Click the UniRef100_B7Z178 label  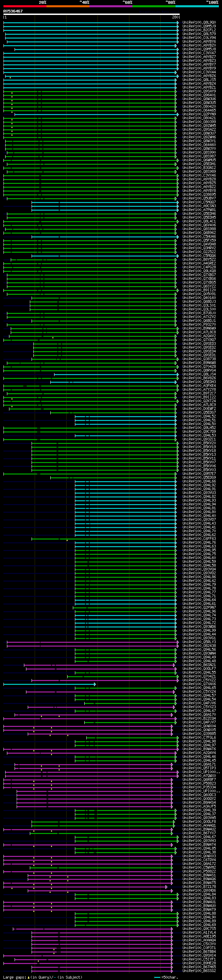[199, 886]
